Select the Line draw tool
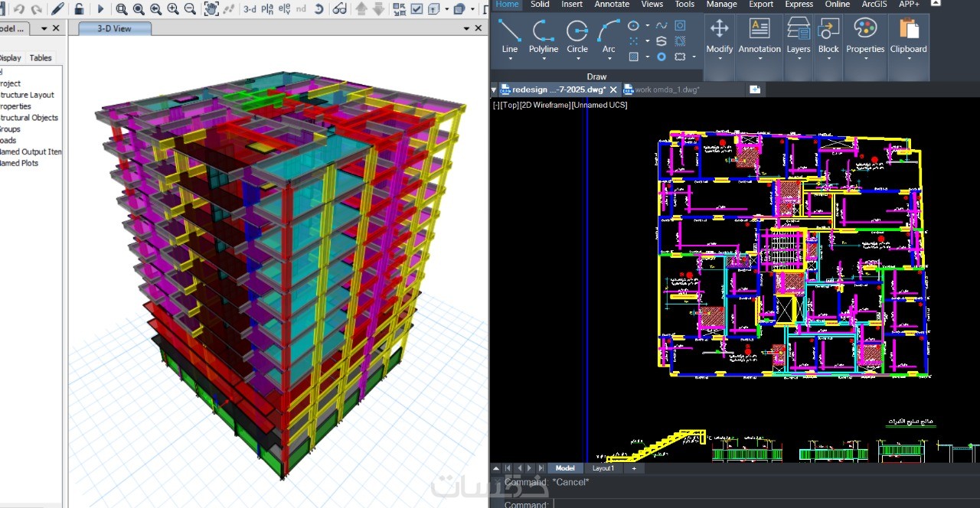 [510, 36]
